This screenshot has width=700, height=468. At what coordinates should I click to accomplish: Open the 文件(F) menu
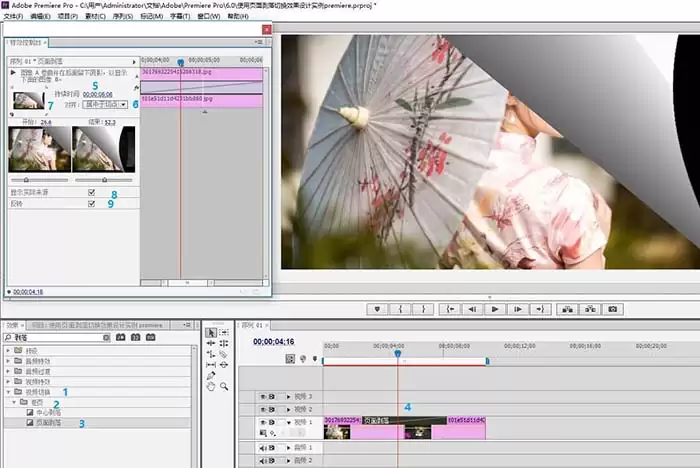[15, 16]
